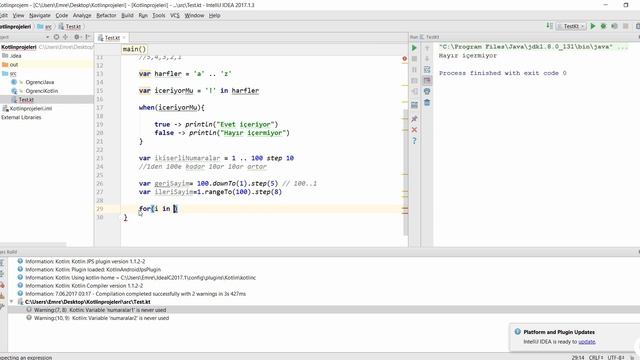Open the Help menu
Viewport: 640px width, 360px height.
point(214,16)
